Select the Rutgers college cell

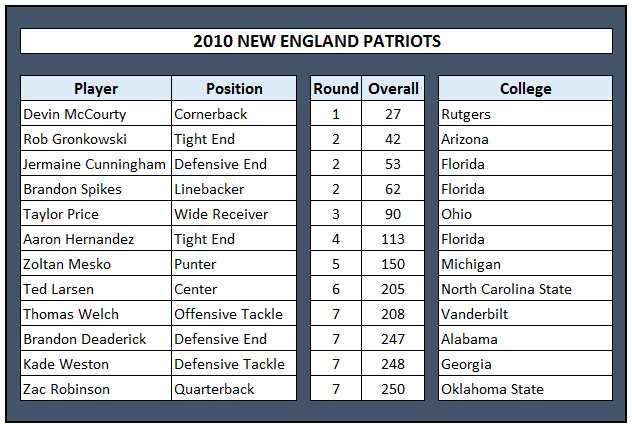pos(526,114)
